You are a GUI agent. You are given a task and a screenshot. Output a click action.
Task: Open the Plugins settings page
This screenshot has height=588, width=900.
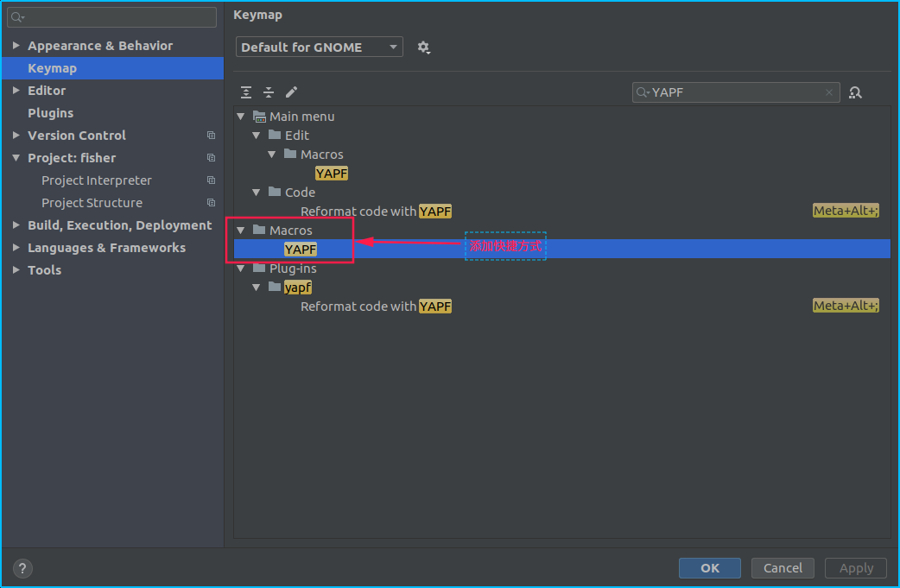point(52,112)
